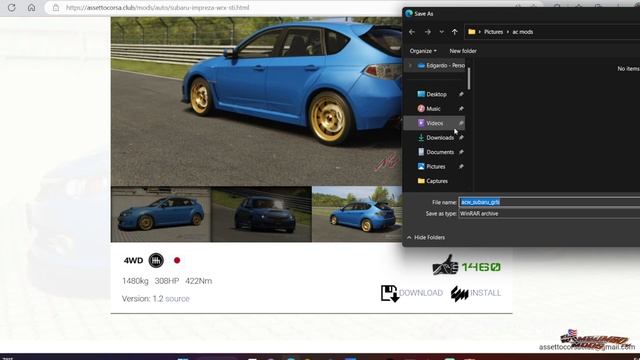Screen dimensions: 640x360
Task: Collapse the pane with Hide Folders
Action: pos(426,237)
